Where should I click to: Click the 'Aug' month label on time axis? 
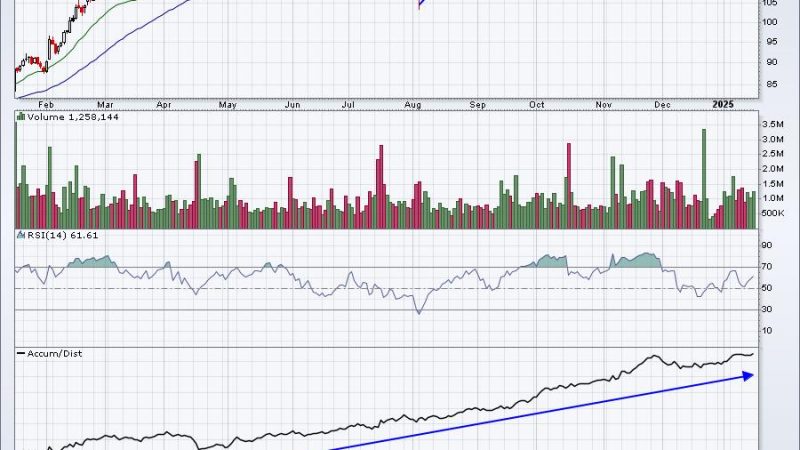413,105
